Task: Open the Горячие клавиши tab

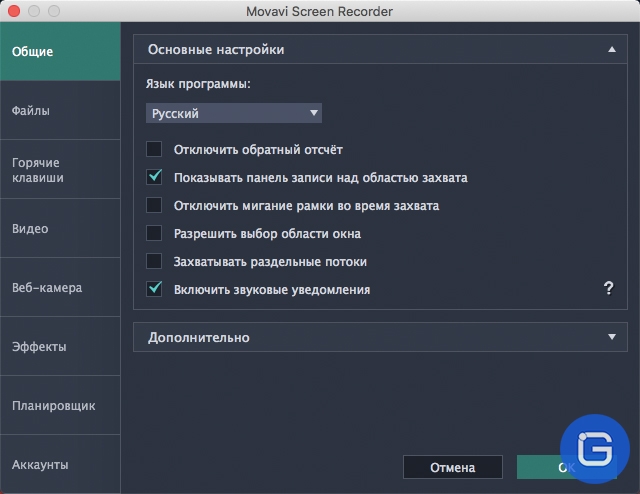Action: 60,170
